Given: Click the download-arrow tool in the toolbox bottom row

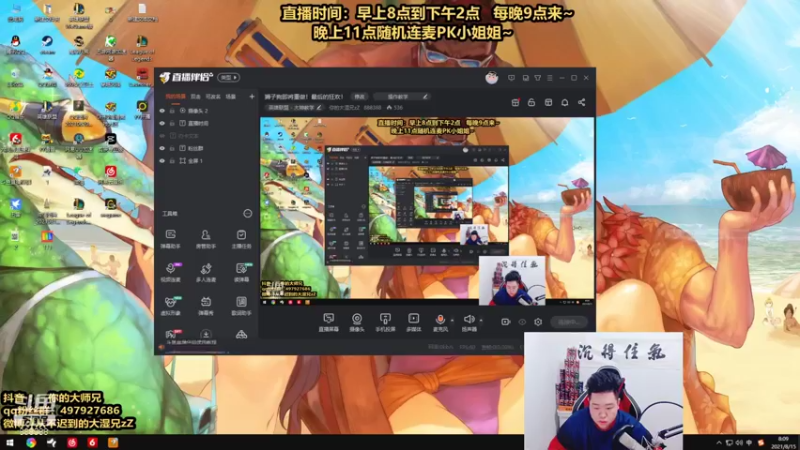Looking at the screenshot, I should (x=206, y=334).
